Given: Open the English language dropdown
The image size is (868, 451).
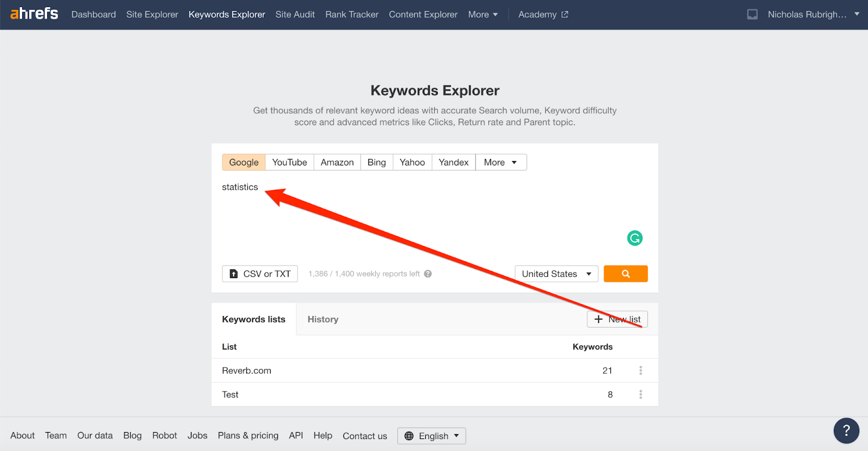Looking at the screenshot, I should pyautogui.click(x=432, y=436).
